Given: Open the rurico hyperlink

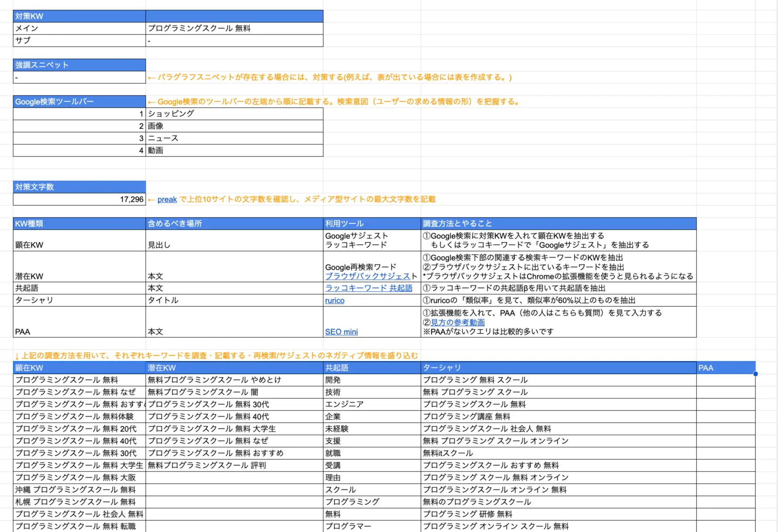Looking at the screenshot, I should [x=334, y=300].
